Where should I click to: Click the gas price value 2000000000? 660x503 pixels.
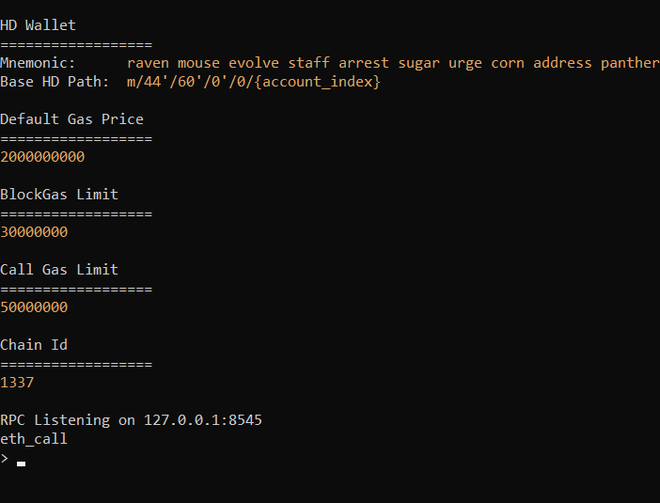42,157
